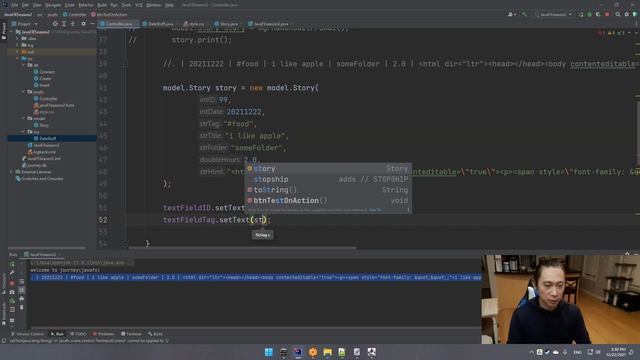Click the search everywhere magnifier icon
Viewport: 640px width, 360px height.
618,14
